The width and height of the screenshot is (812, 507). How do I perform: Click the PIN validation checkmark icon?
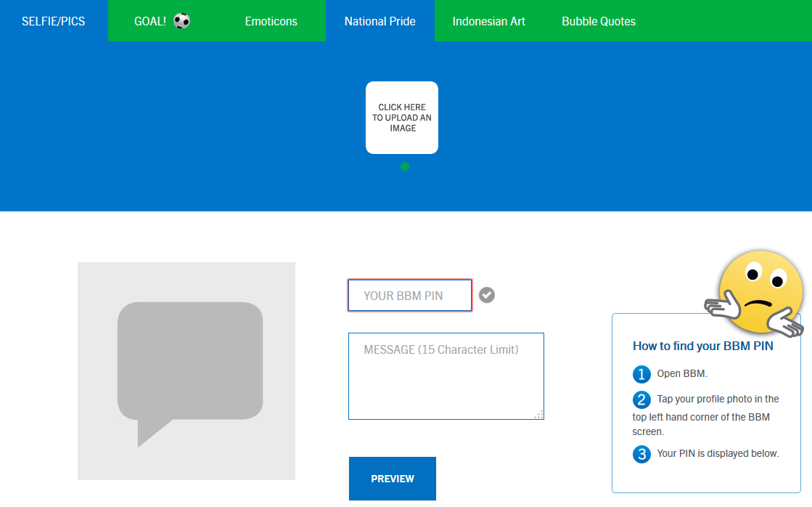coord(486,295)
